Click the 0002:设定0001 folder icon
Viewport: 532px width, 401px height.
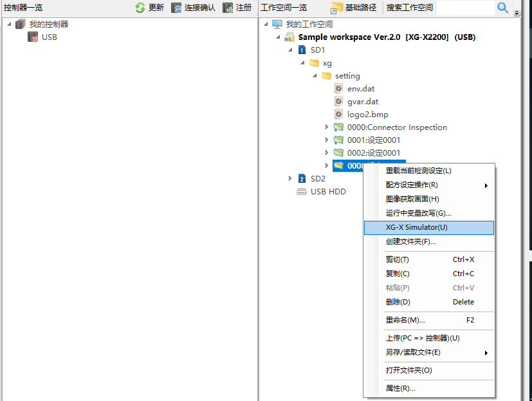[338, 153]
